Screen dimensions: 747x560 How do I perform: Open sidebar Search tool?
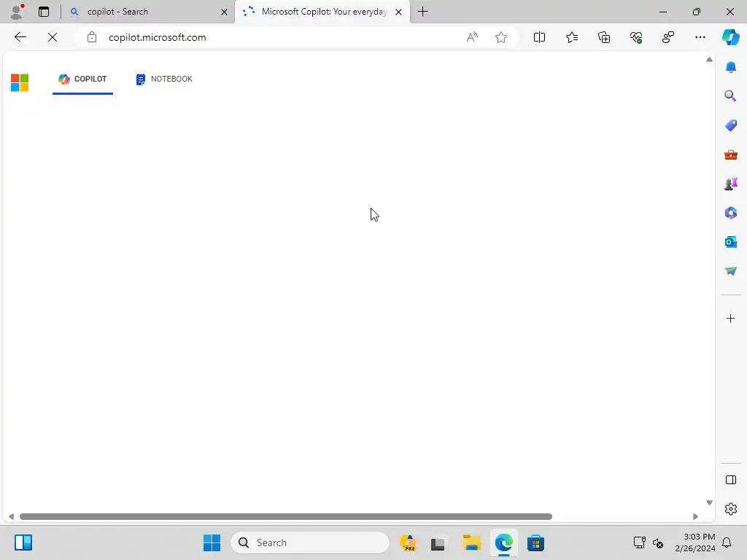click(730, 96)
